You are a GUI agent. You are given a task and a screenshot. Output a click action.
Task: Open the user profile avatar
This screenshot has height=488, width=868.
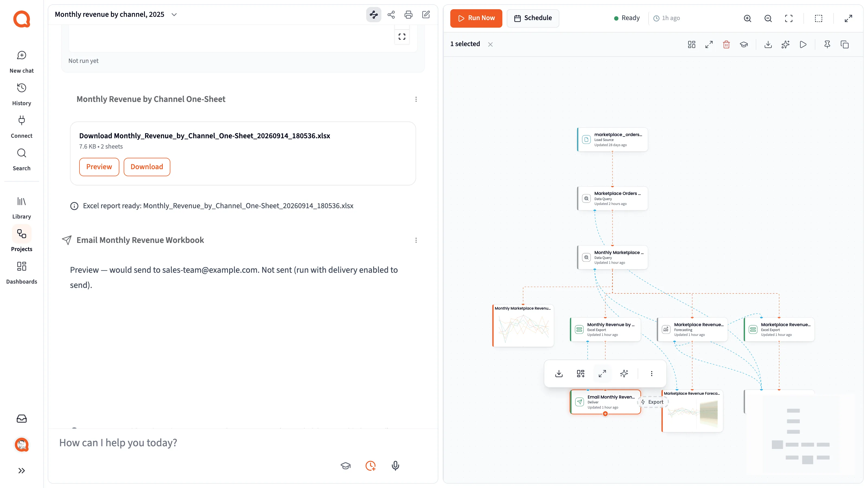click(22, 445)
